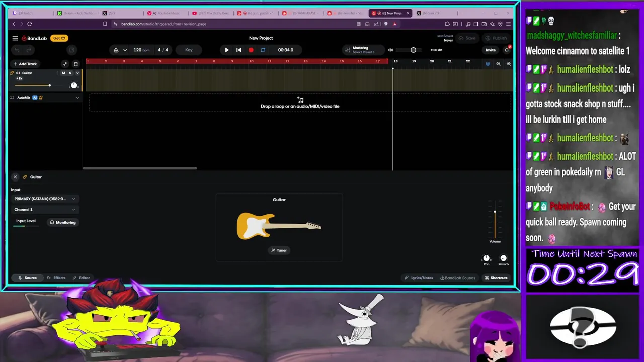The image size is (644, 362).
Task: Click Add Track
Action: (25, 64)
